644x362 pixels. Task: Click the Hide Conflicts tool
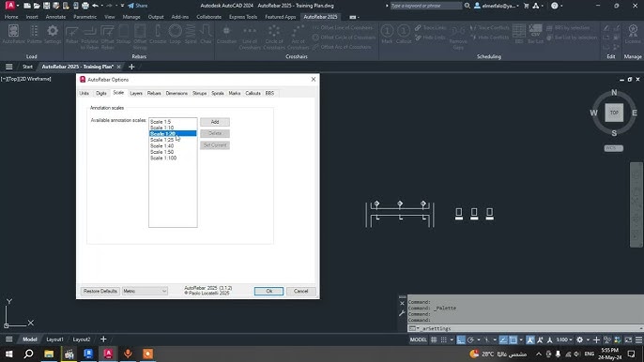(490, 38)
